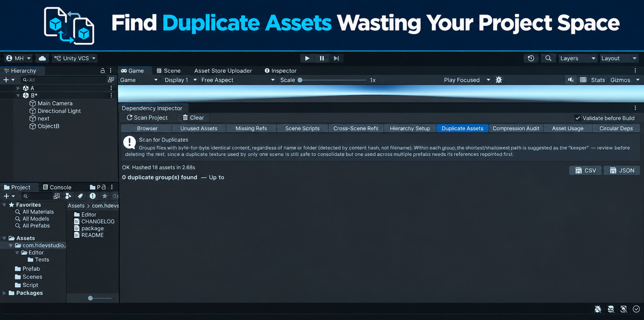Collapse the Favorites group
The height and width of the screenshot is (320, 644).
coord(5,205)
